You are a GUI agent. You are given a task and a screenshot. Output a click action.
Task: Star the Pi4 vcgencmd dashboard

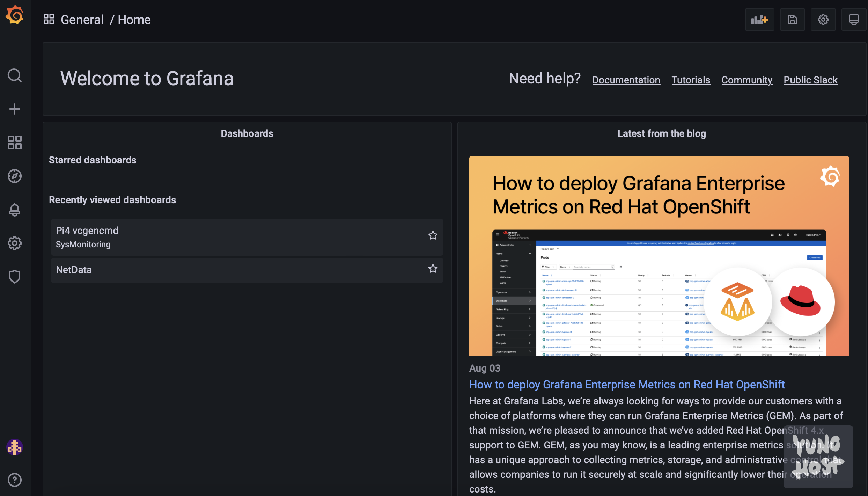[433, 235]
